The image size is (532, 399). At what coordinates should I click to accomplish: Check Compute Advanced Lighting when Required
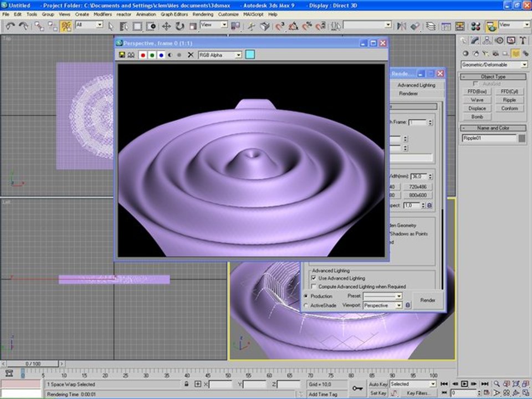pos(314,287)
